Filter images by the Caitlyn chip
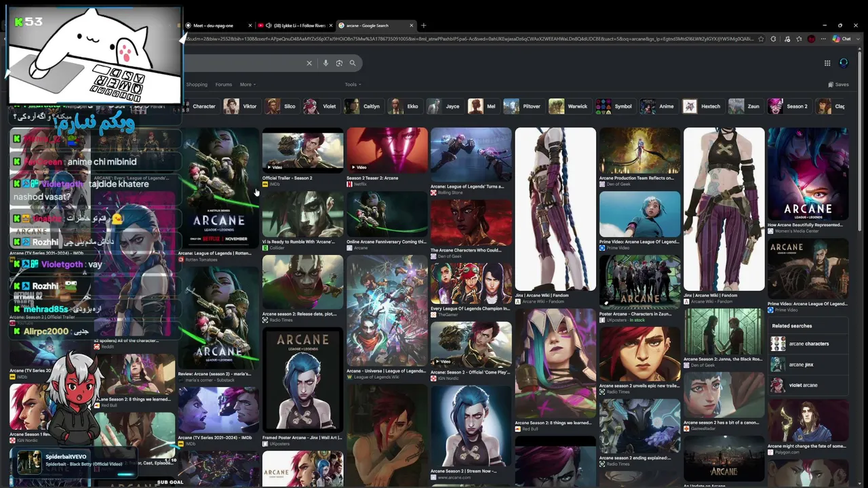 (363, 106)
